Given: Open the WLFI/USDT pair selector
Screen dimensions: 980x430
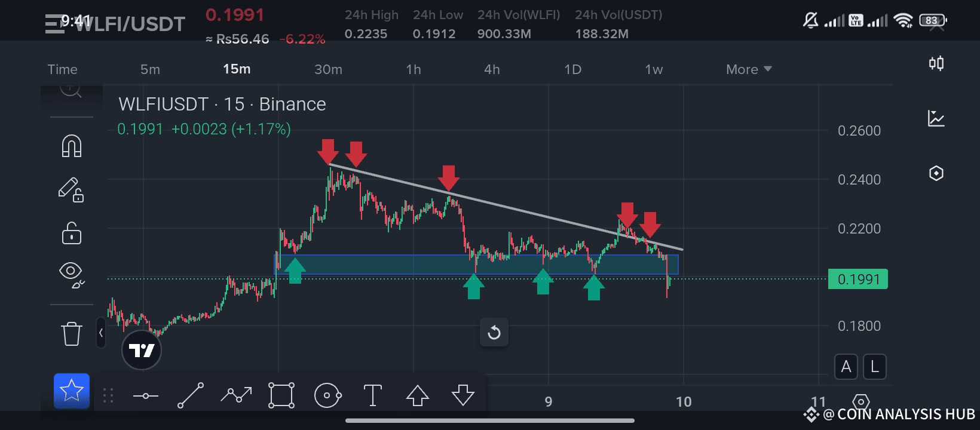Looking at the screenshot, I should coord(130,24).
